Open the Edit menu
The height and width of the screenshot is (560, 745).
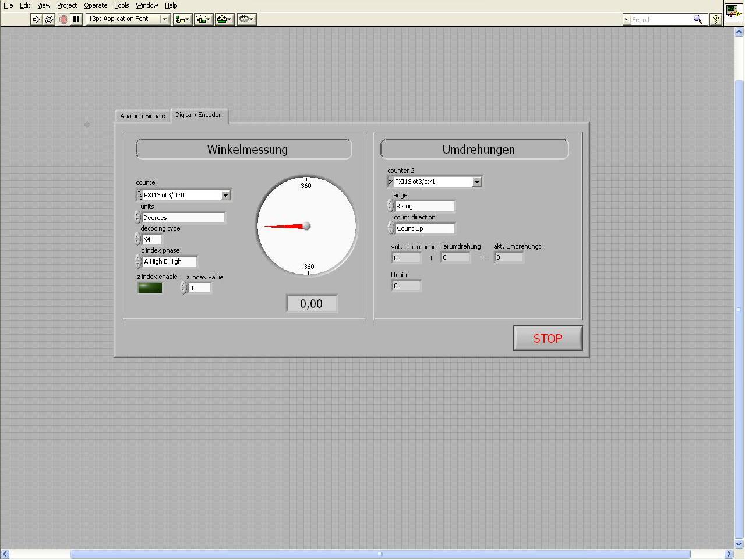click(25, 5)
